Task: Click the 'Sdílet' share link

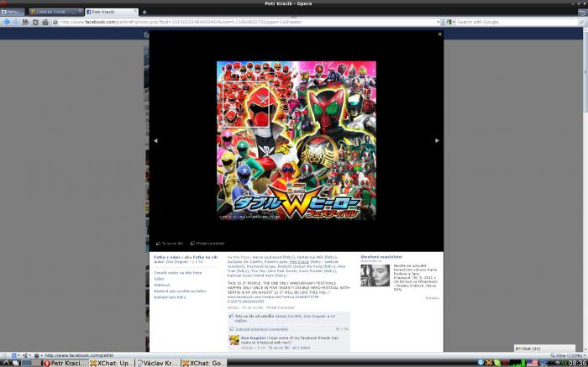Action: (x=159, y=279)
